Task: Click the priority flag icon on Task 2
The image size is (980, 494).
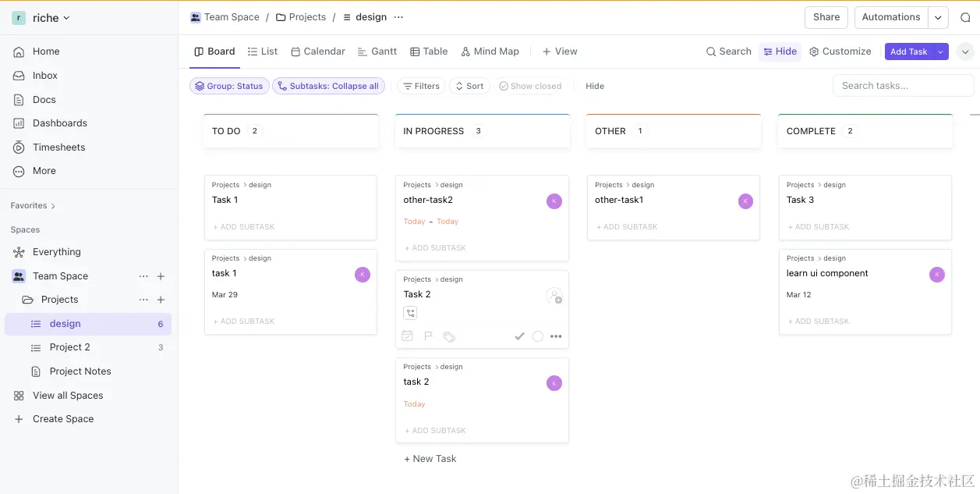Action: (428, 336)
